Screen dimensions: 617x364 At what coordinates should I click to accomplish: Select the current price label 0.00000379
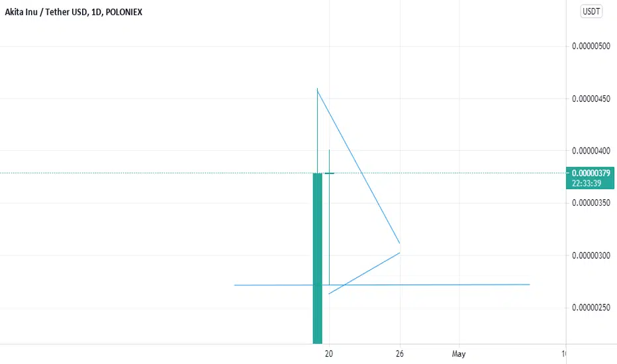[591, 173]
